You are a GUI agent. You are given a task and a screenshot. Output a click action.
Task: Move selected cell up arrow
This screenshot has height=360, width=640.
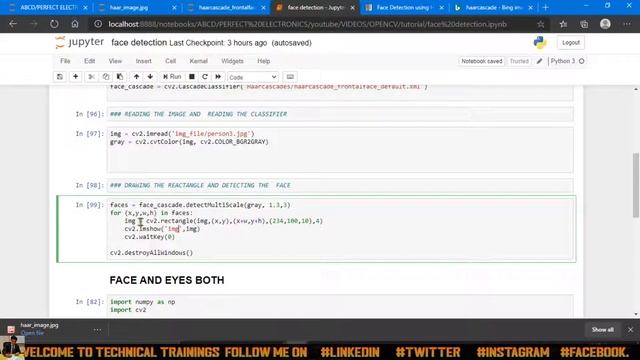[136, 77]
